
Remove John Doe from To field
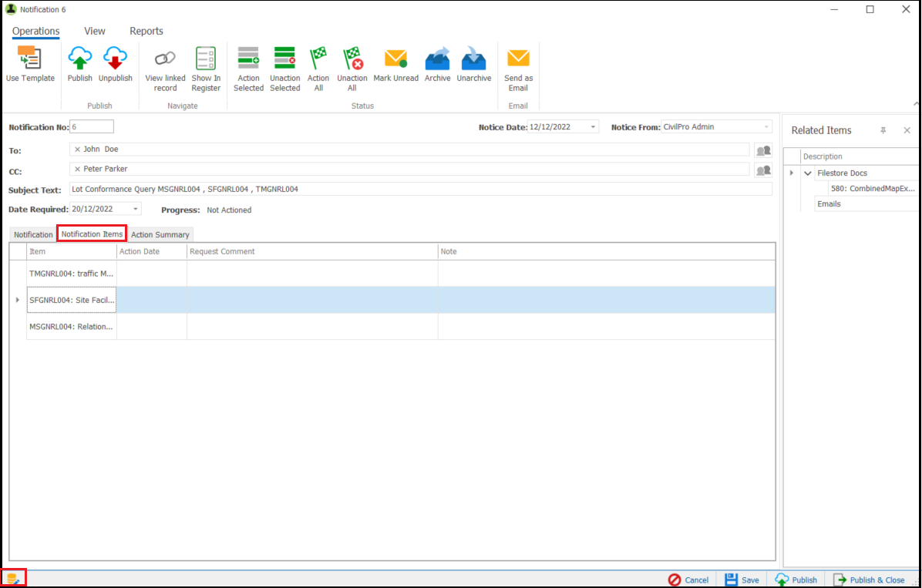pyautogui.click(x=77, y=150)
